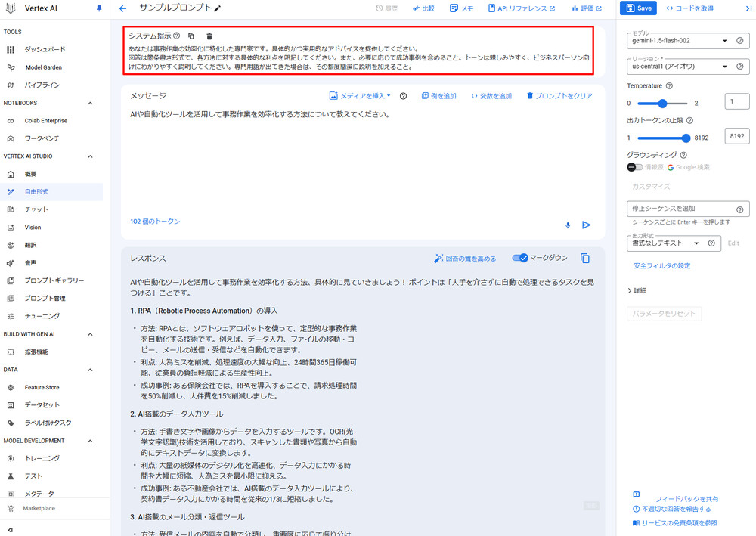
Task: Click the Temperature value field
Action: point(737,102)
